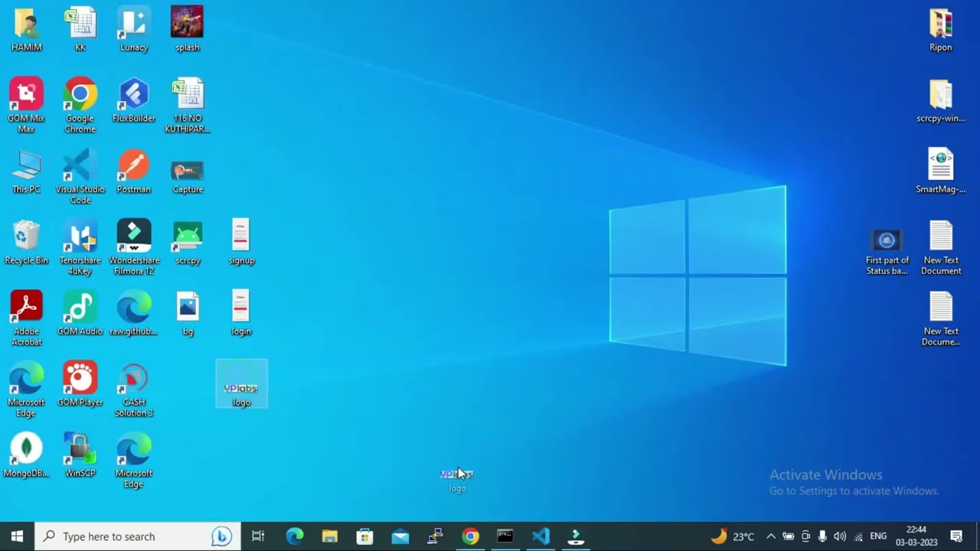This screenshot has width=980, height=551.
Task: Open the Windows Start menu
Action: point(17,536)
